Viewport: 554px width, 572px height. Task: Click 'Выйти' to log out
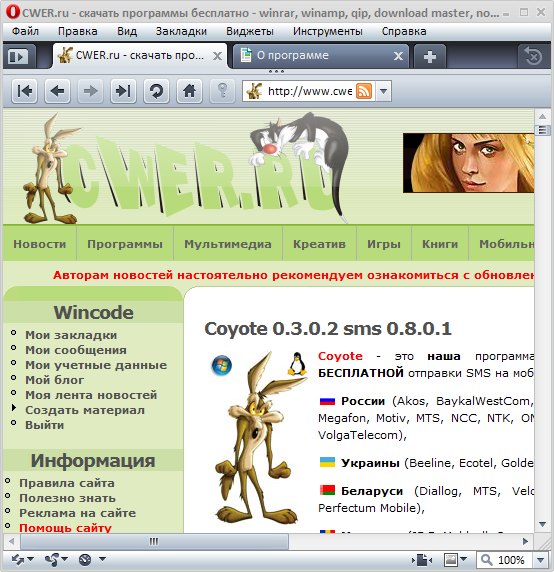pyautogui.click(x=44, y=425)
